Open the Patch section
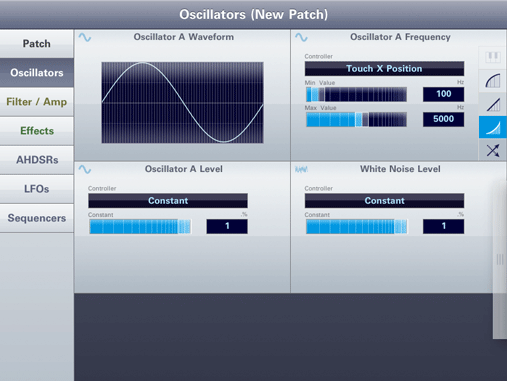 pos(37,44)
